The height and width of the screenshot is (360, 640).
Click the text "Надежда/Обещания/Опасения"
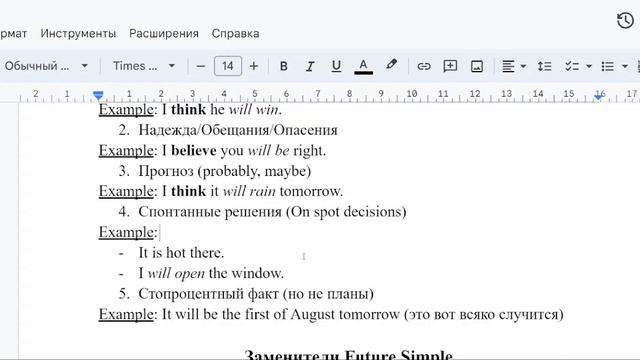pyautogui.click(x=238, y=130)
